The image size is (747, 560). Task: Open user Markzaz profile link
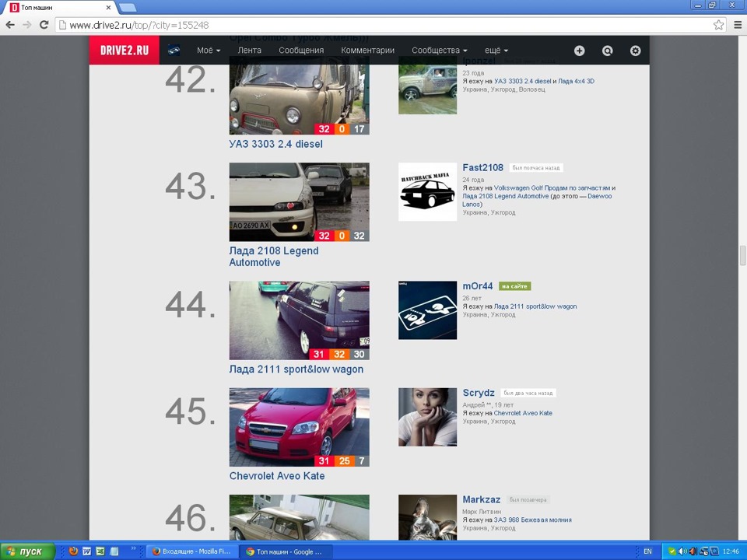coord(481,499)
